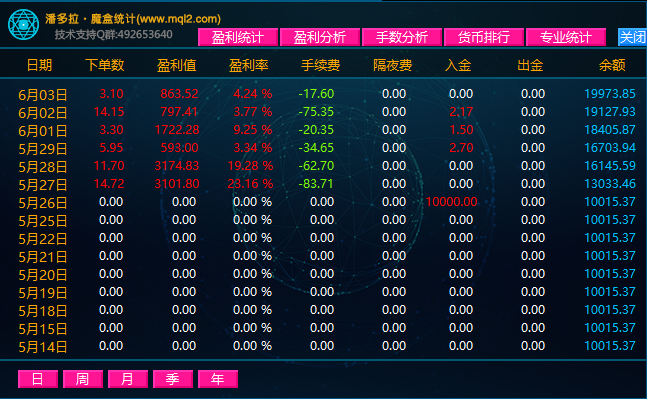
Task: Click the 隔夜费 column header
Action: pos(392,65)
